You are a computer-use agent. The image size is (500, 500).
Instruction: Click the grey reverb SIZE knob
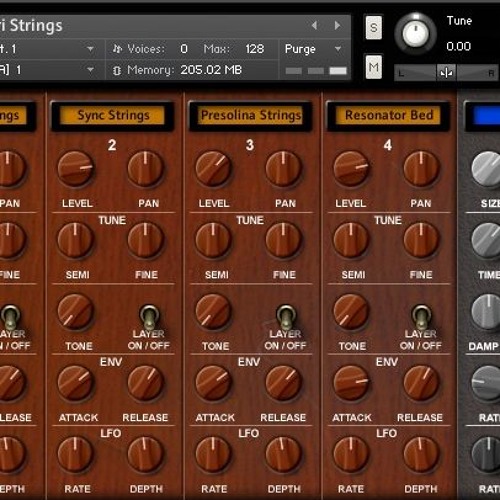486,169
